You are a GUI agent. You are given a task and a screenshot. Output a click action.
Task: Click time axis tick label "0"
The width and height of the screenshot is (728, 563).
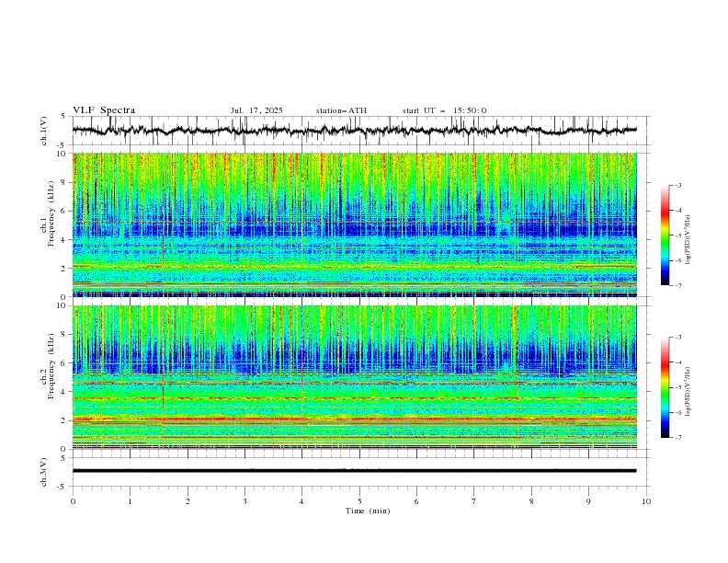click(x=73, y=501)
